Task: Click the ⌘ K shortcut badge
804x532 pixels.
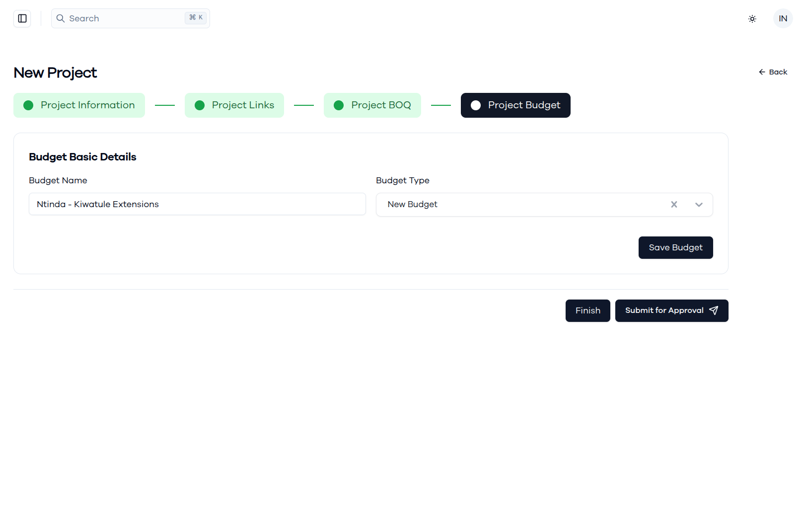Action: click(196, 17)
